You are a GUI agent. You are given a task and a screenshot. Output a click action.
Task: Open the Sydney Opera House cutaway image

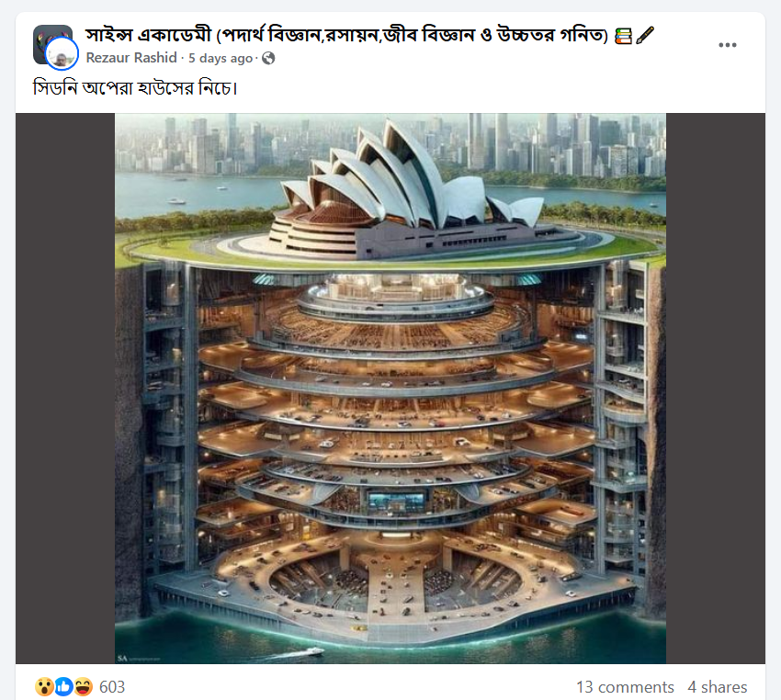click(x=390, y=389)
